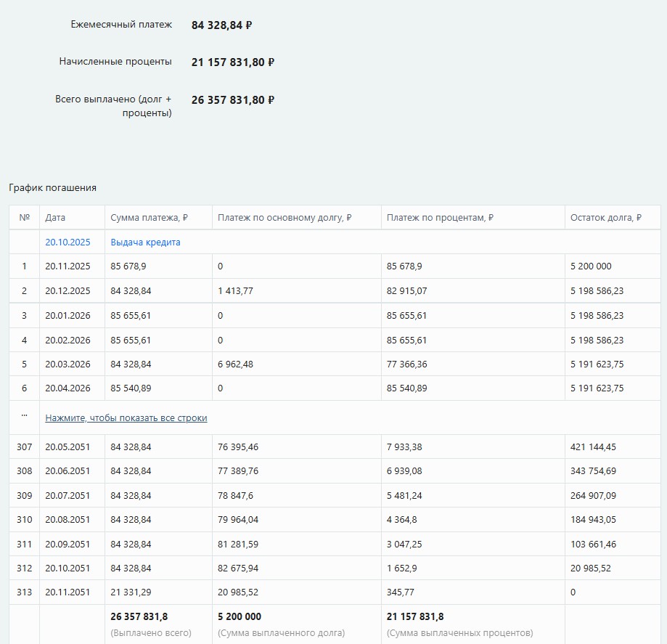The width and height of the screenshot is (667, 644).
Task: Click the 'Ежемесячный платеж' label
Action: coord(121,25)
